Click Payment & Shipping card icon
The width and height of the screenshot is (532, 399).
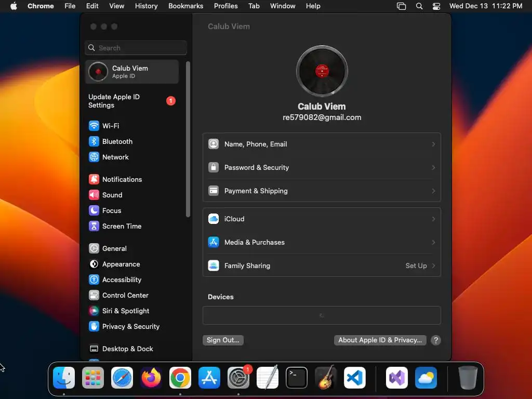click(214, 191)
